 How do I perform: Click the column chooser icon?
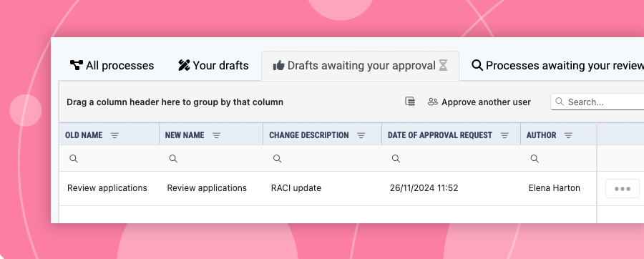pos(410,102)
